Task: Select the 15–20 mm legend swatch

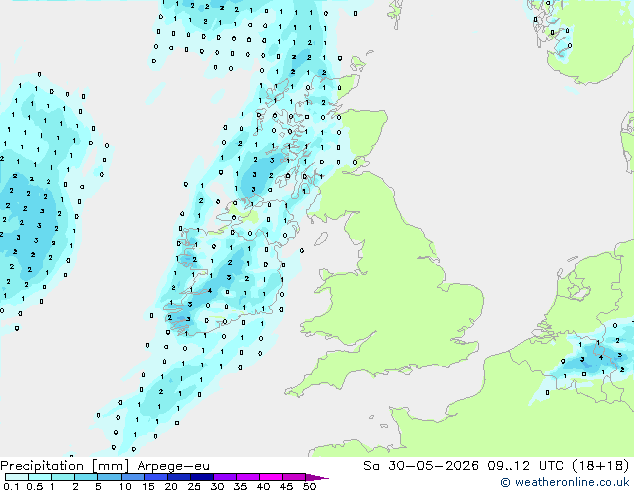Action: coord(156,477)
